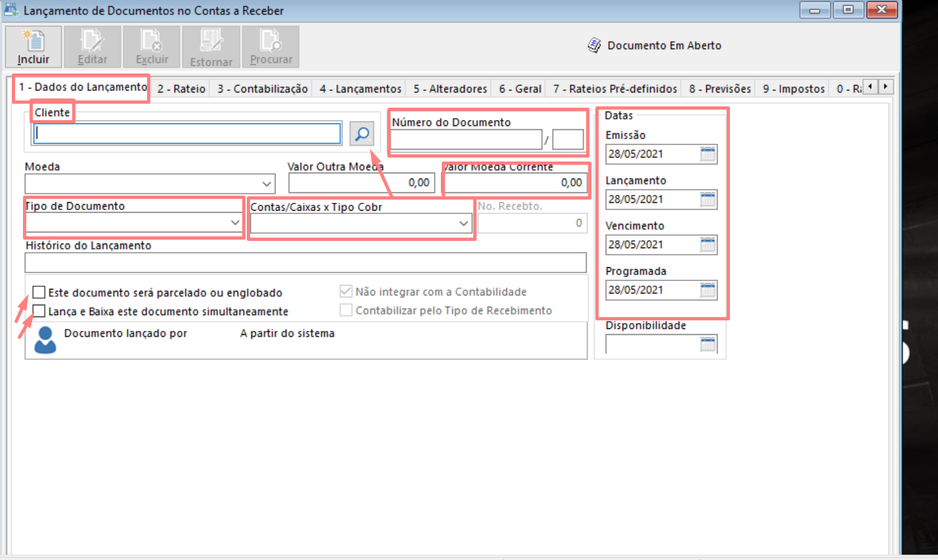This screenshot has height=560, width=938.
Task: Expand the Tipo de Documento dropdown
Action: (x=235, y=223)
